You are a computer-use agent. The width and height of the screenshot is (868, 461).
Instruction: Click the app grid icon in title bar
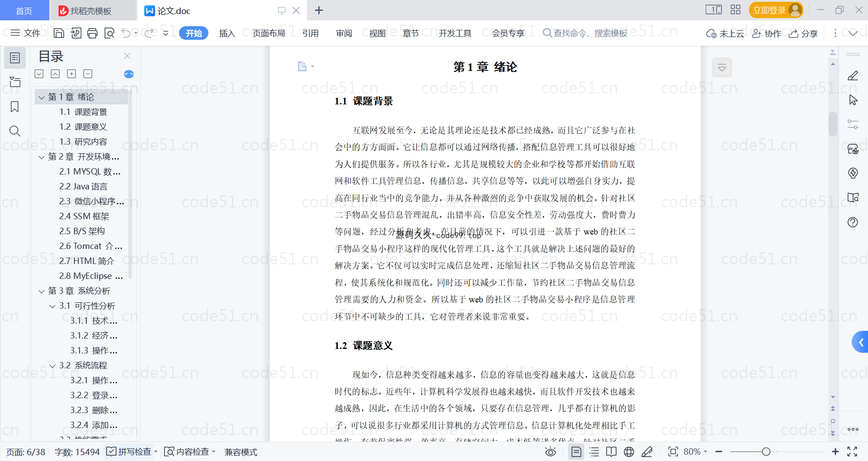pos(736,10)
